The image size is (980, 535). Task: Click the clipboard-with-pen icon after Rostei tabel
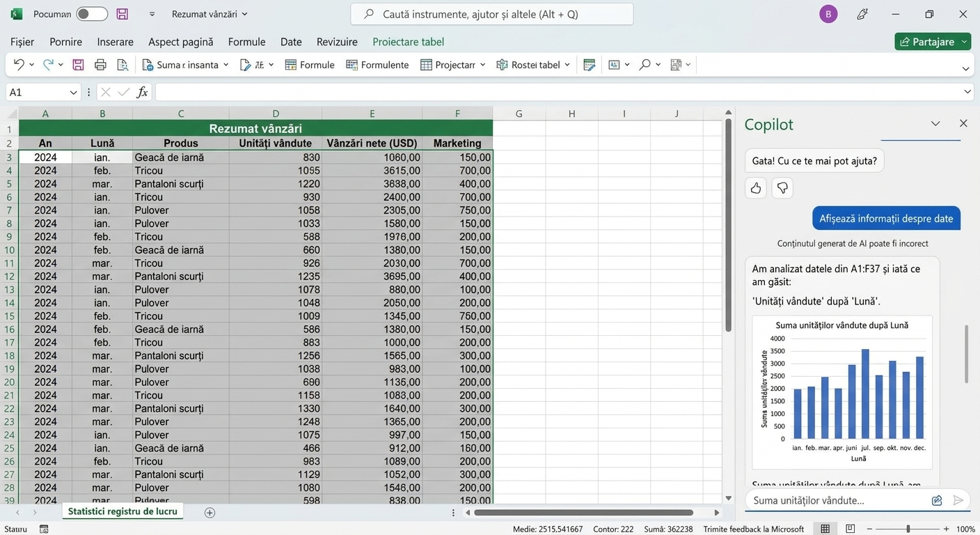(590, 65)
